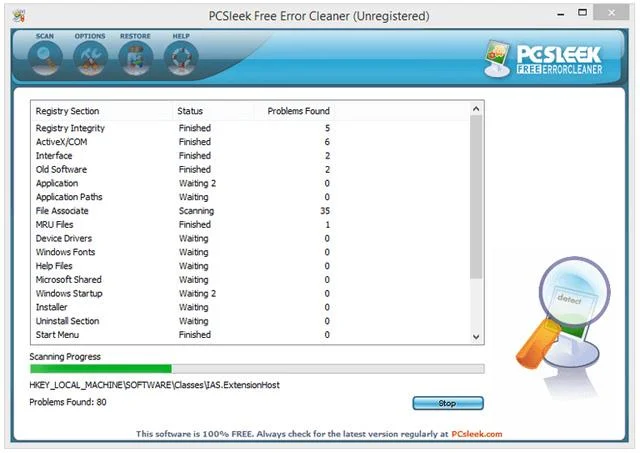Open the Help lifebuoy icon
640x453 pixels.
pyautogui.click(x=181, y=58)
